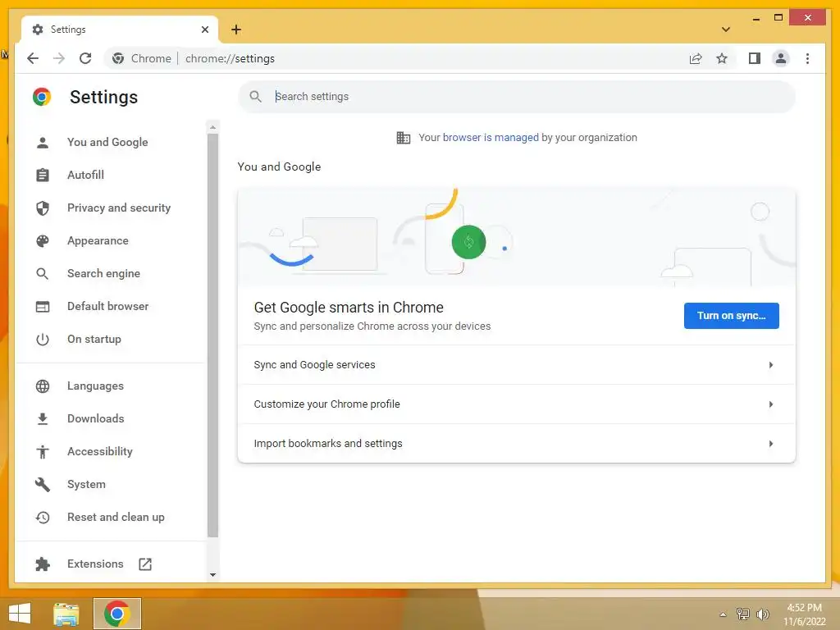Click the organization building icon
840x630 pixels.
coord(403,138)
